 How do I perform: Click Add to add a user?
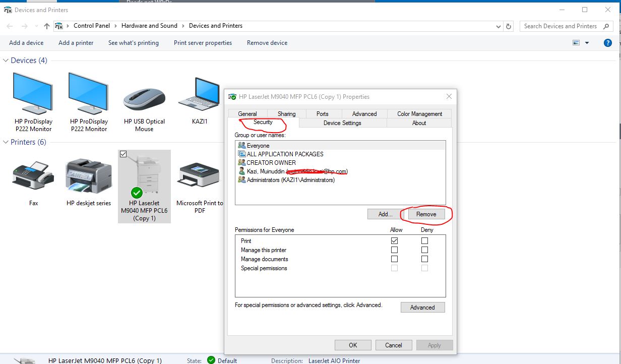[x=384, y=214]
